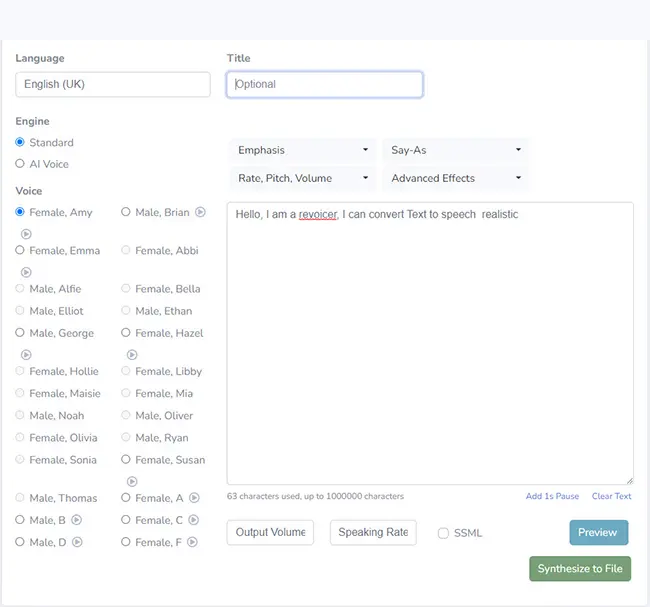Focus the Title input field
This screenshot has height=607, width=650.
pyautogui.click(x=325, y=85)
